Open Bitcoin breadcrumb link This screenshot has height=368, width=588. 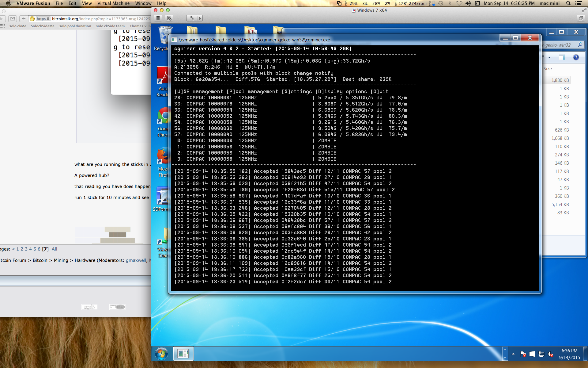tap(40, 260)
